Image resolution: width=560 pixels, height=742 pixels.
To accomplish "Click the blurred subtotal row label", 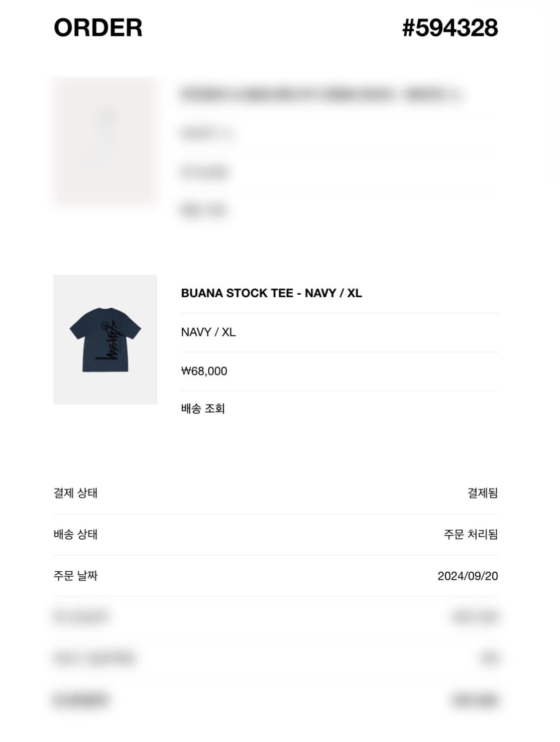I will click(81, 617).
